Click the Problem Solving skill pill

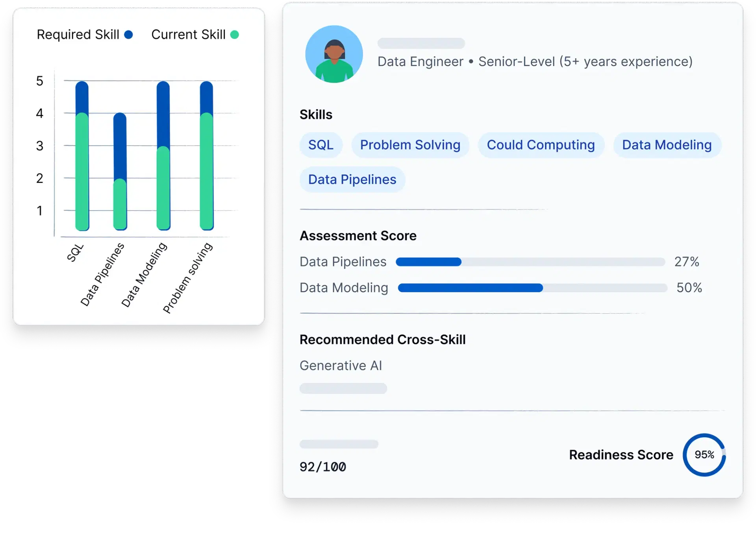410,145
